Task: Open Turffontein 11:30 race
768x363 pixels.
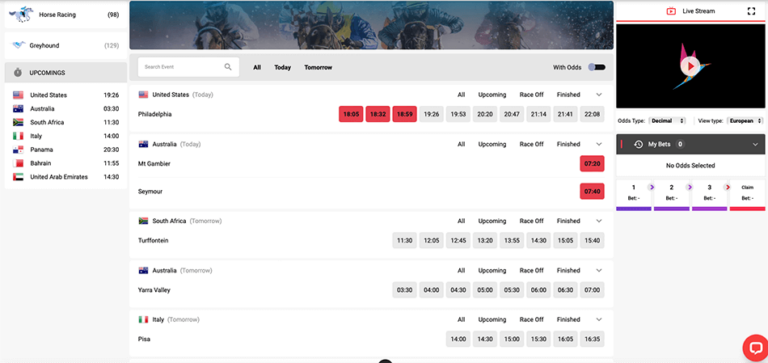Action: (405, 241)
